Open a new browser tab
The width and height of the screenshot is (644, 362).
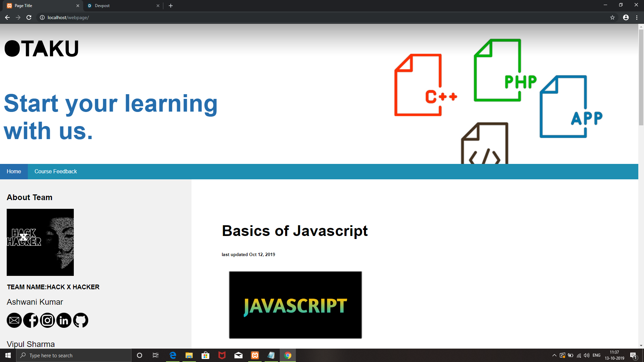point(171,6)
